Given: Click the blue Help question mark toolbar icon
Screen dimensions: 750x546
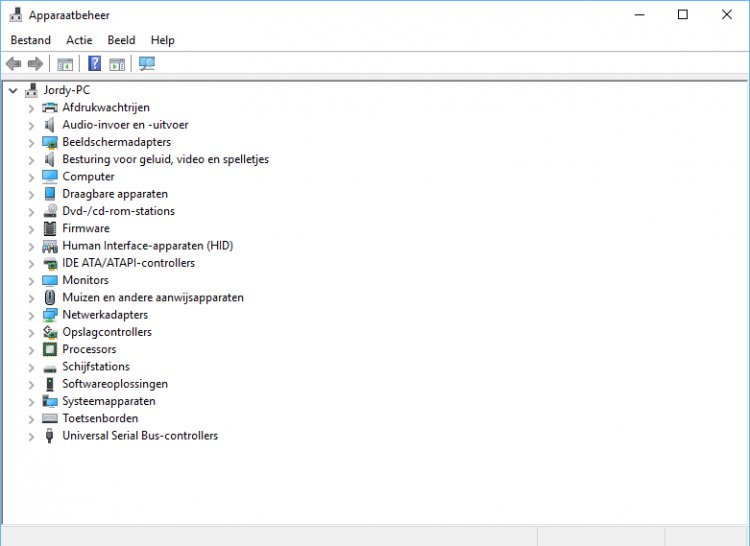Looking at the screenshot, I should (x=95, y=64).
